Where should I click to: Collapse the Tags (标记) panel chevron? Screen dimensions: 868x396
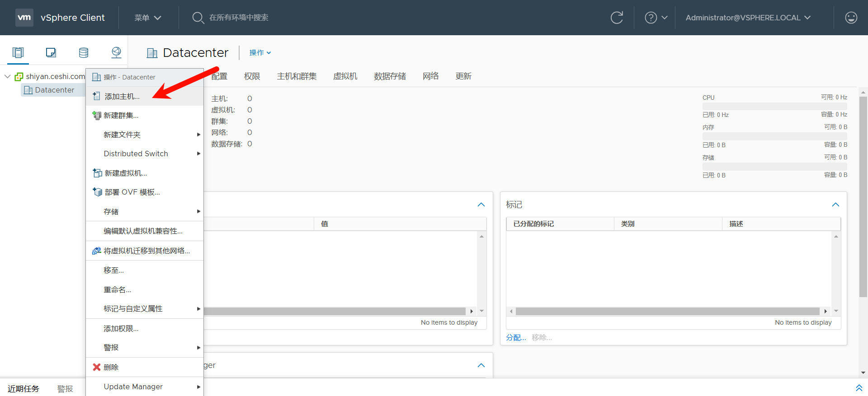point(835,205)
